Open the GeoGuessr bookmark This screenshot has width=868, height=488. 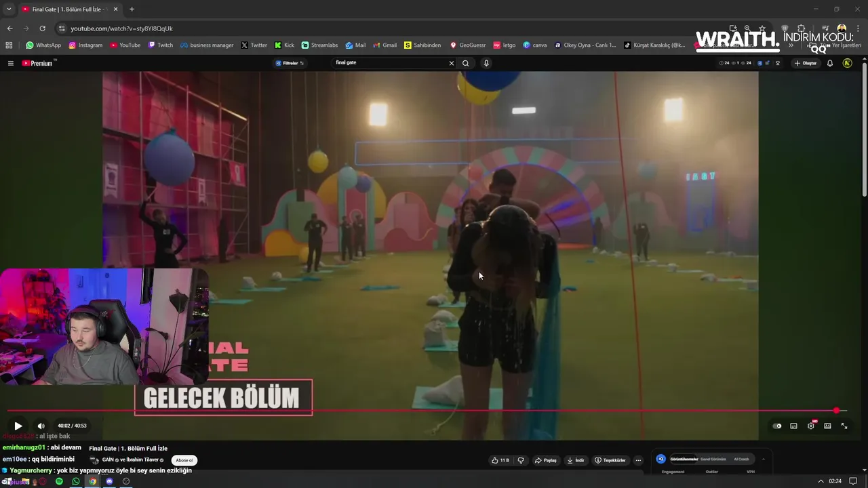click(x=468, y=45)
